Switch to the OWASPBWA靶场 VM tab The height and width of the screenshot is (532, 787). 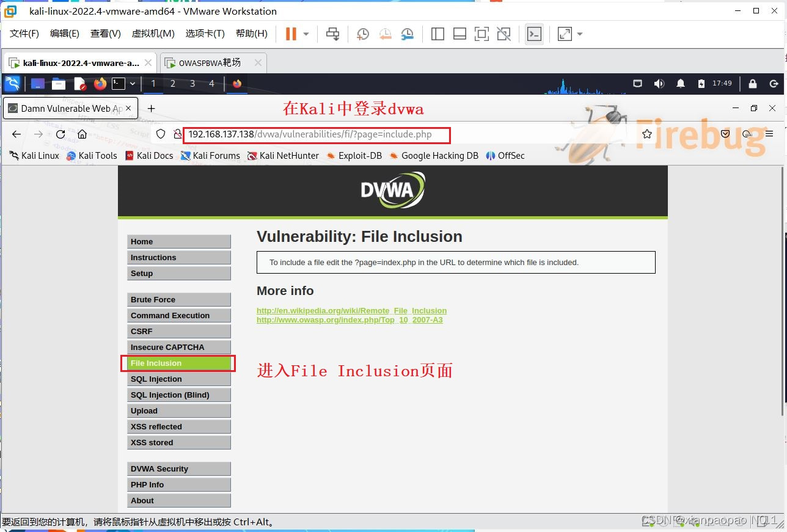[x=213, y=62]
